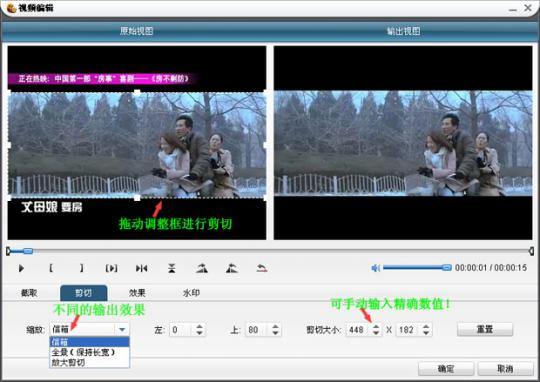The width and height of the screenshot is (540, 382).
Task: Click the 确定 button
Action: (x=446, y=369)
